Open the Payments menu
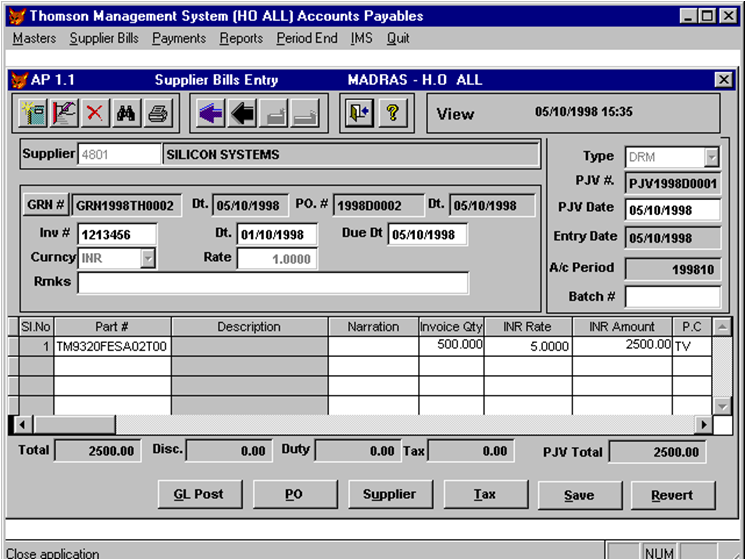This screenshot has height=560, width=746. click(179, 38)
